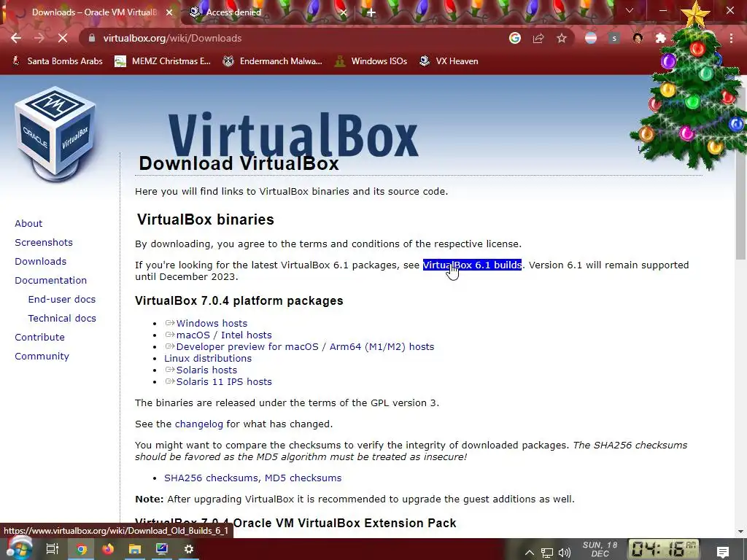Open a new tab with plus button
747x560 pixels.
[x=371, y=12]
